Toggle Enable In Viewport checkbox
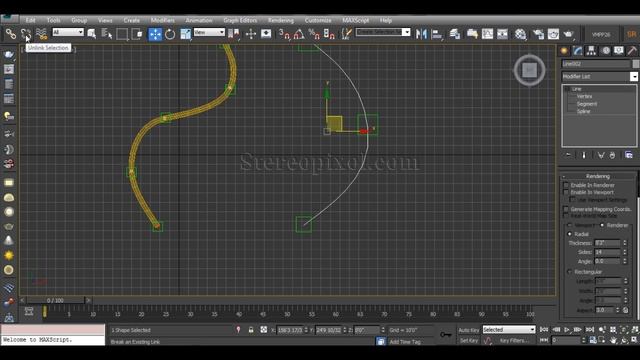 [x=566, y=192]
